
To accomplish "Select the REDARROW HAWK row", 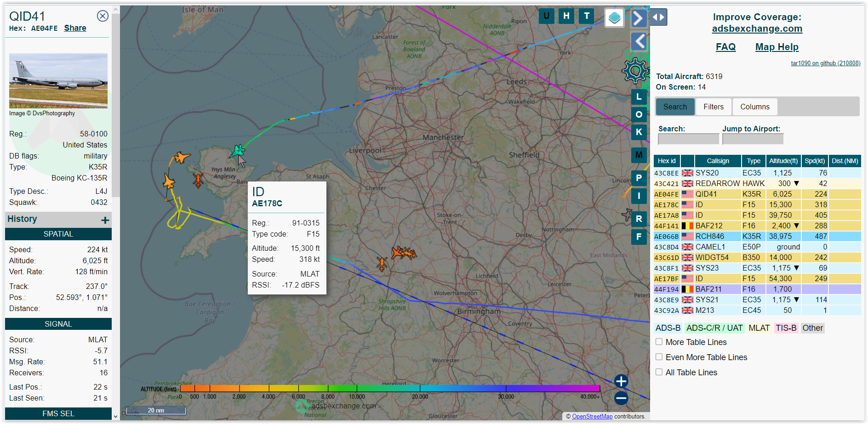I will click(x=757, y=183).
